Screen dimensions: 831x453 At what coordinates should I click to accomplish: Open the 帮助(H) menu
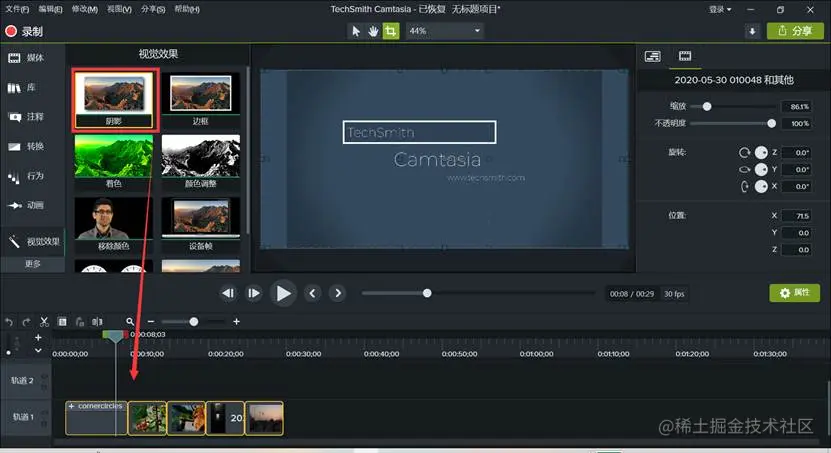click(x=187, y=9)
